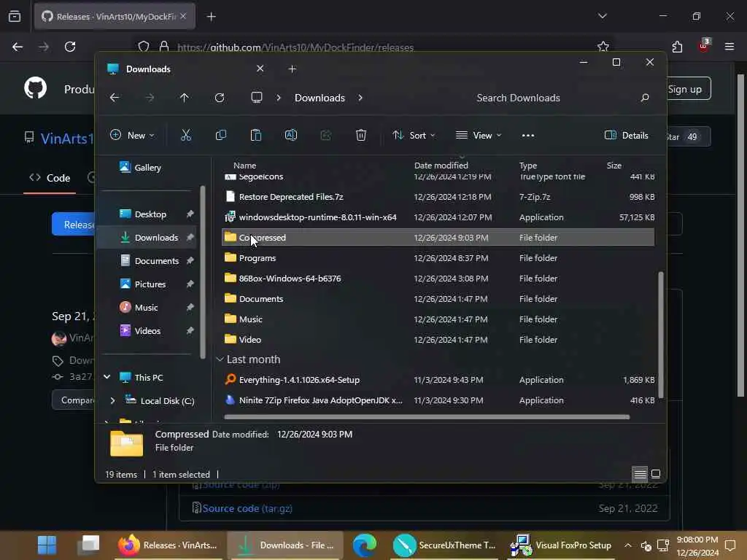Add a new File Explorer tab

point(292,69)
